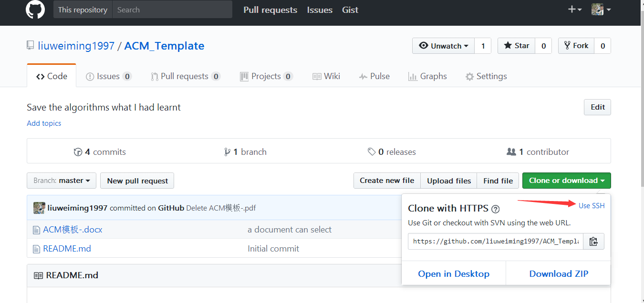Click Issues in top navigation

[320, 10]
